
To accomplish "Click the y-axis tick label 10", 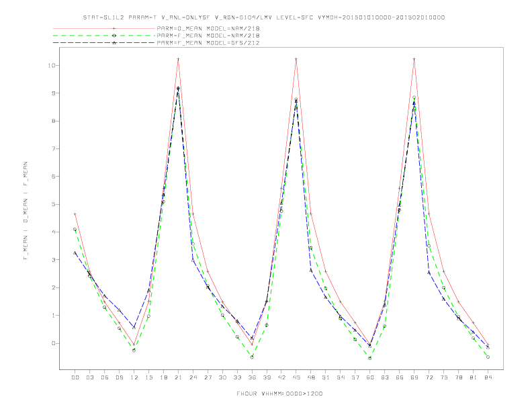I will 52,65.
